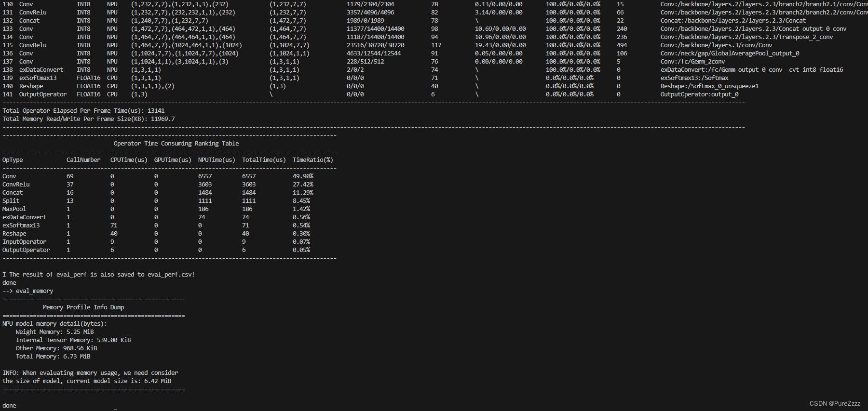This screenshot has height=411, width=868.
Task: Click MAC value 23516/30720/30720 in layer 135
Action: [x=375, y=45]
